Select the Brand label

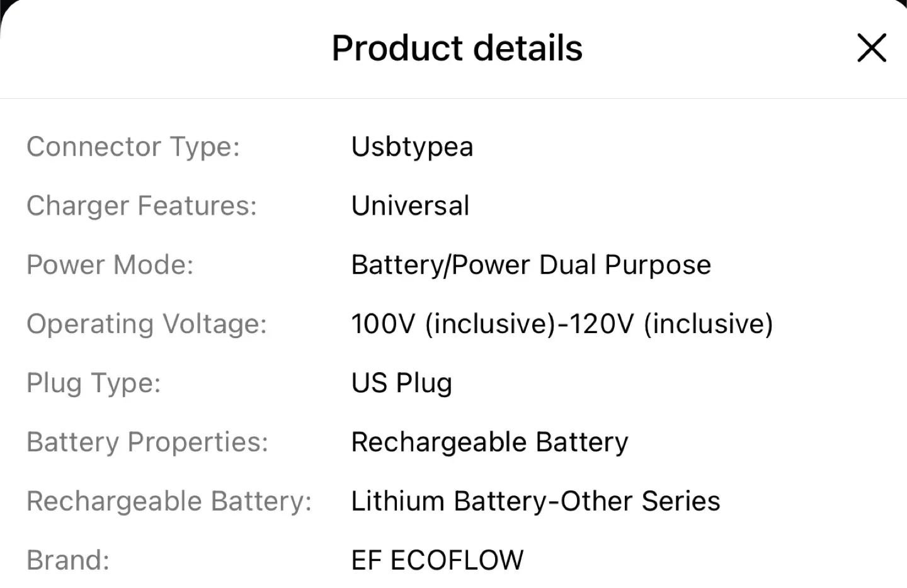(68, 560)
